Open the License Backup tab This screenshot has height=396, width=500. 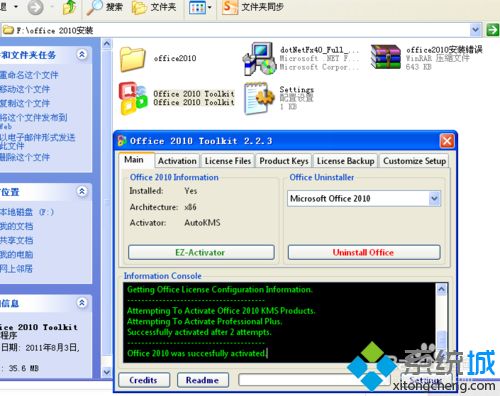coord(346,161)
